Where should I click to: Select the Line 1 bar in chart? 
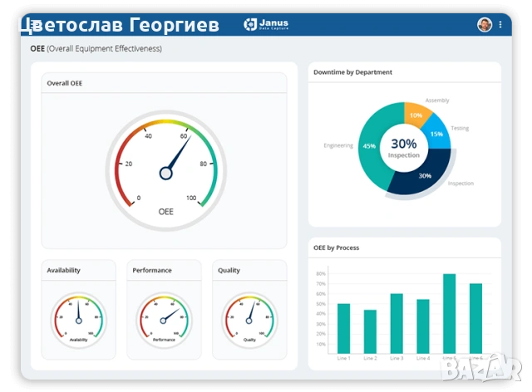tap(343, 329)
